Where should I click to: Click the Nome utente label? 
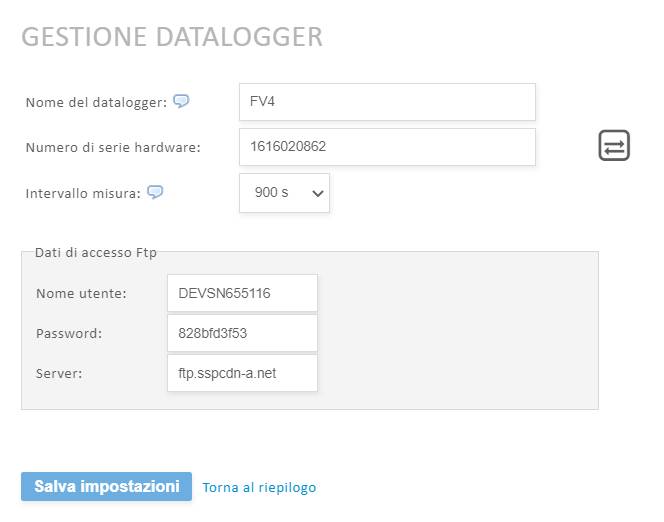[81, 293]
